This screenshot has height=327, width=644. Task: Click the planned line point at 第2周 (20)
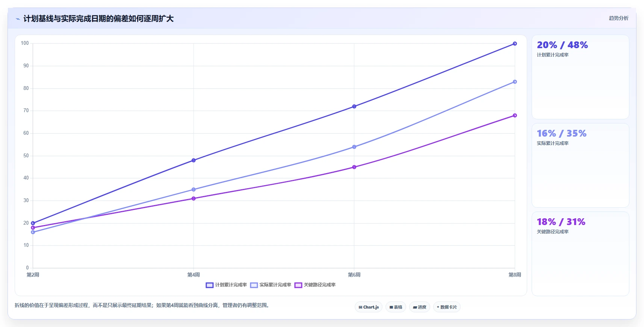pyautogui.click(x=33, y=223)
